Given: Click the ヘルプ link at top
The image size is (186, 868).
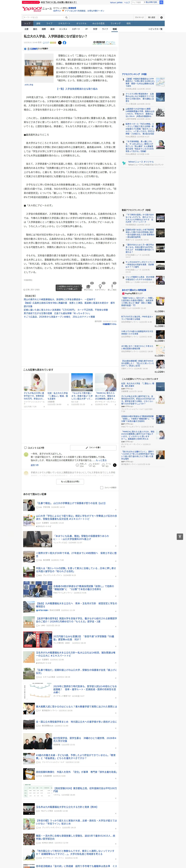Looking at the screenshot, I should 127,2.
